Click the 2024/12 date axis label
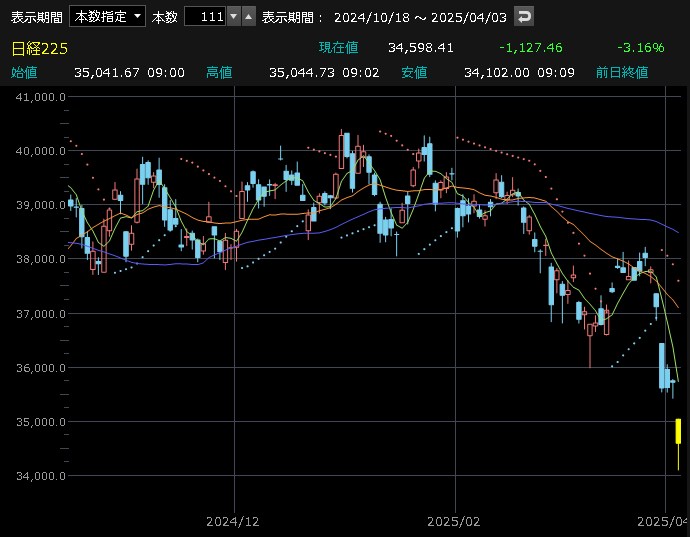 click(232, 522)
